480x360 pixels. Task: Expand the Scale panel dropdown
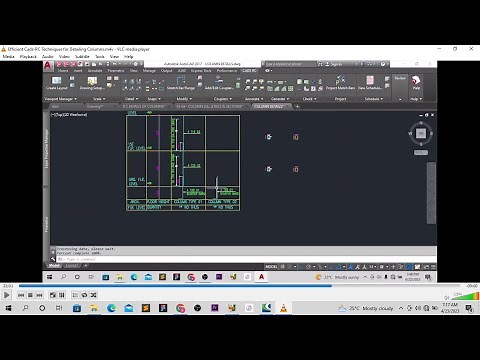99,99
